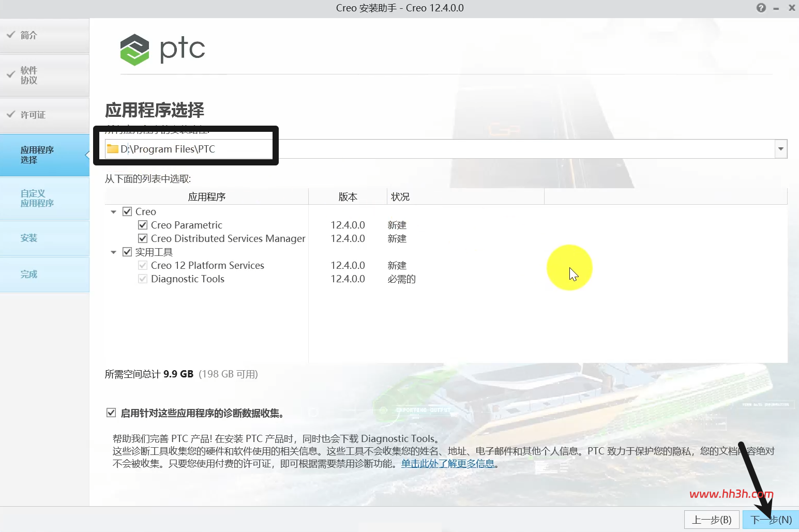Open 自定义应用程序 step in sidebar
The width and height of the screenshot is (799, 532).
(44, 198)
